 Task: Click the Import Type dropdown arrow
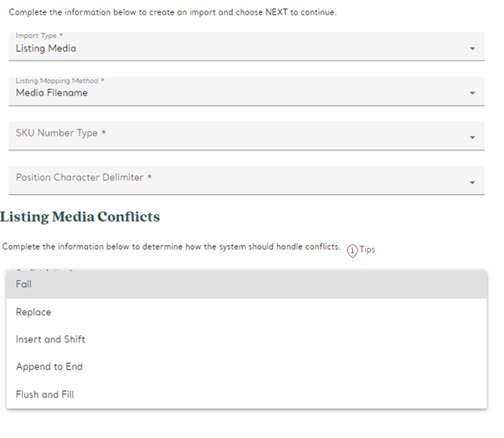click(x=472, y=49)
